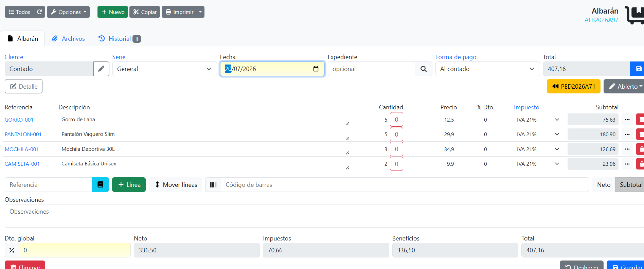Open the GORRO-001 reference link
Screen dimensions: 644x269
pos(19,120)
